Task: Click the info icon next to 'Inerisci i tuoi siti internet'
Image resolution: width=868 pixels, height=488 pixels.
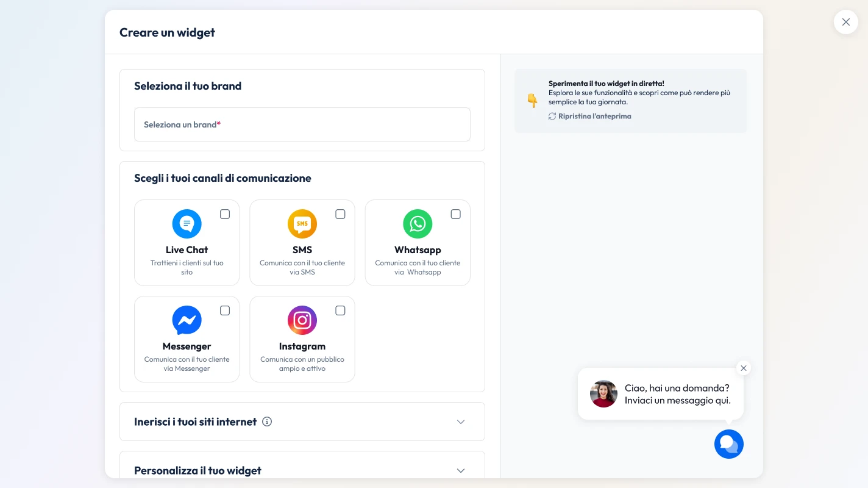Action: [267, 422]
